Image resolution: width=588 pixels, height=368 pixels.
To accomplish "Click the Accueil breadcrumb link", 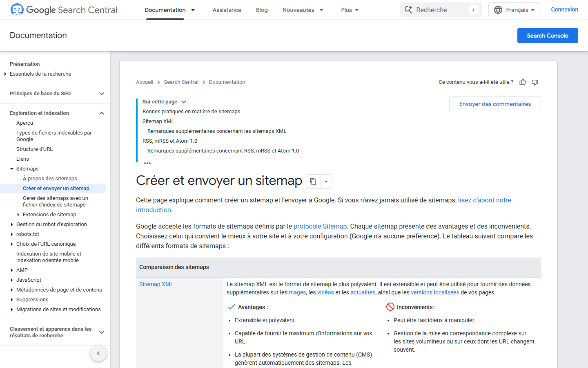I will pos(145,82).
